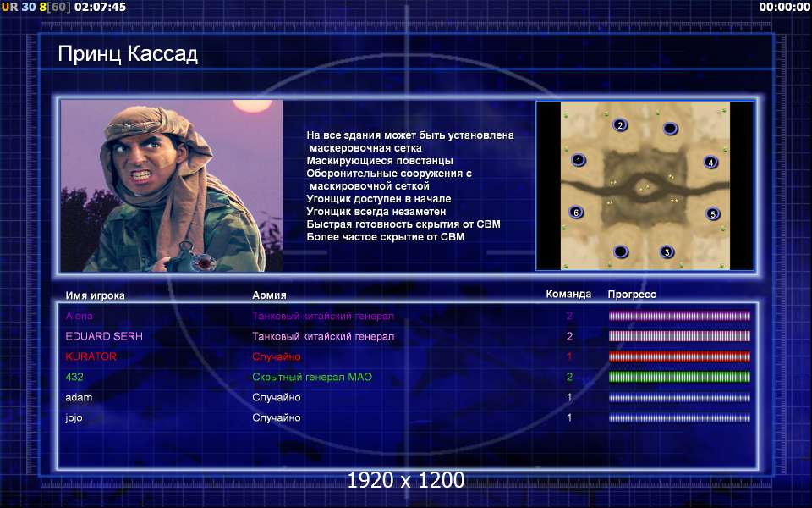
Task: Click the clock '02:07:45' at top left
Action: point(100,7)
